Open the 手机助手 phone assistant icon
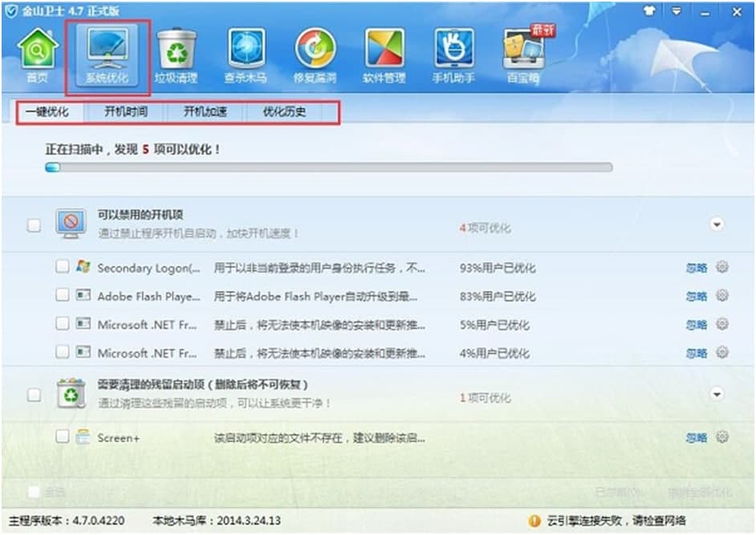 [453, 55]
